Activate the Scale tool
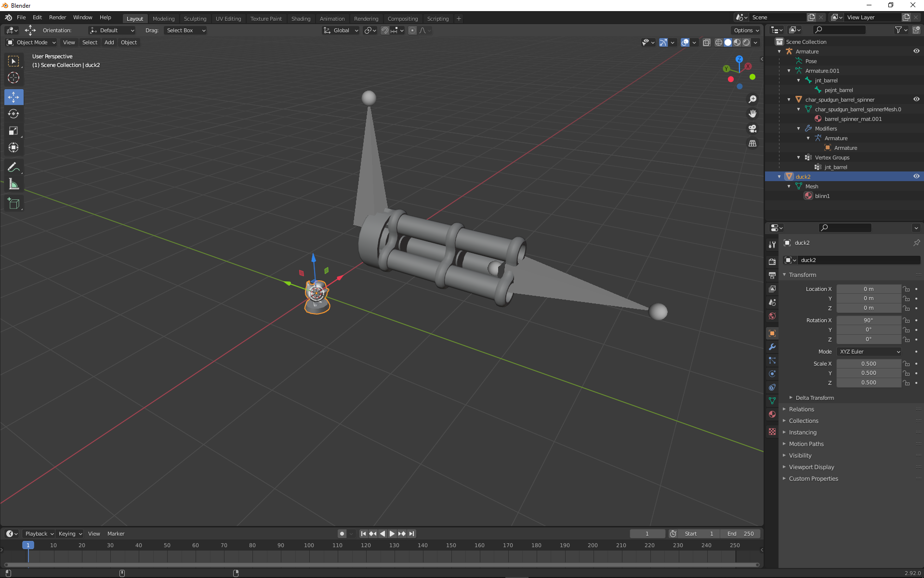This screenshot has height=578, width=924. 13,131
